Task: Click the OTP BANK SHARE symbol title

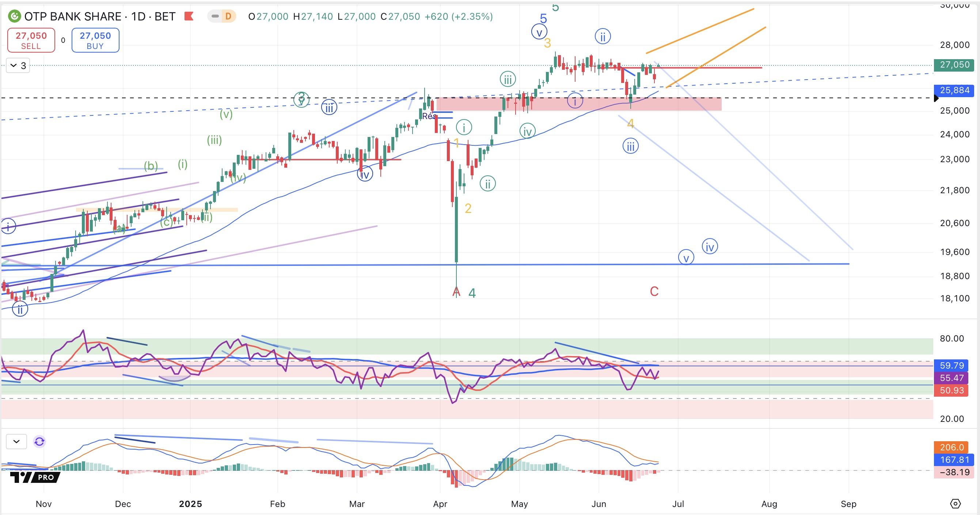Action: click(x=73, y=16)
